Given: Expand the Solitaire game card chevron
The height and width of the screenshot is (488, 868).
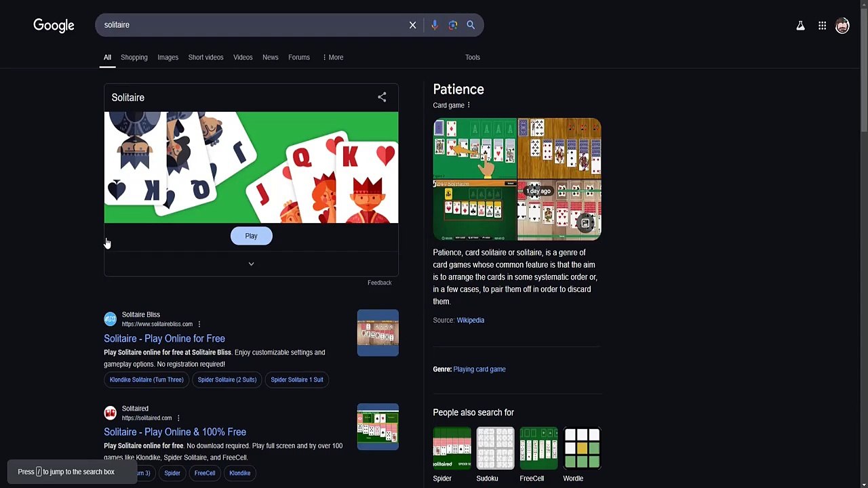Looking at the screenshot, I should tap(251, 264).
